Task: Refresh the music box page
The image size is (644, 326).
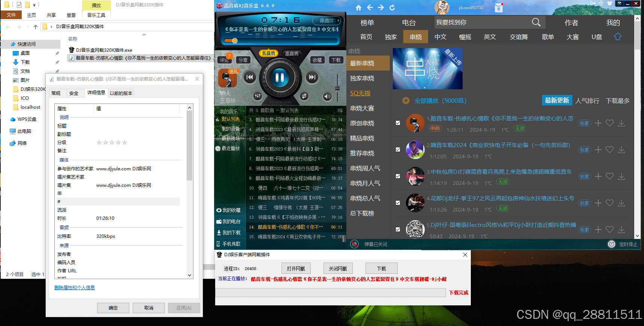Action: click(x=392, y=8)
